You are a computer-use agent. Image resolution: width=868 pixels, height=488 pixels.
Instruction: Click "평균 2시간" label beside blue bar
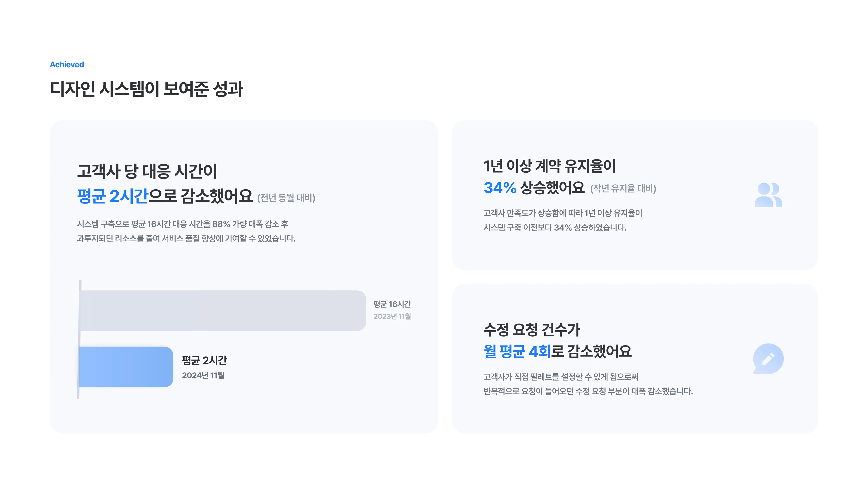click(204, 361)
